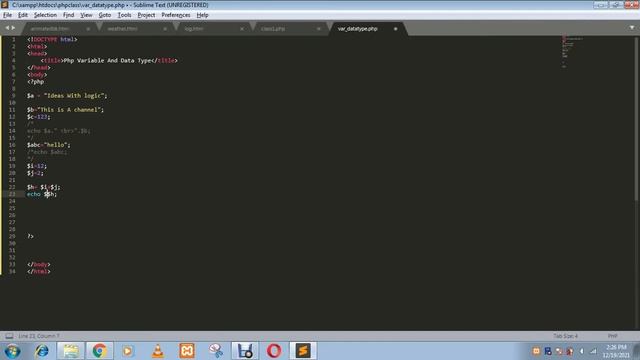Open the tab list dropdown arrow
The width and height of the screenshot is (640, 360).
(x=632, y=28)
